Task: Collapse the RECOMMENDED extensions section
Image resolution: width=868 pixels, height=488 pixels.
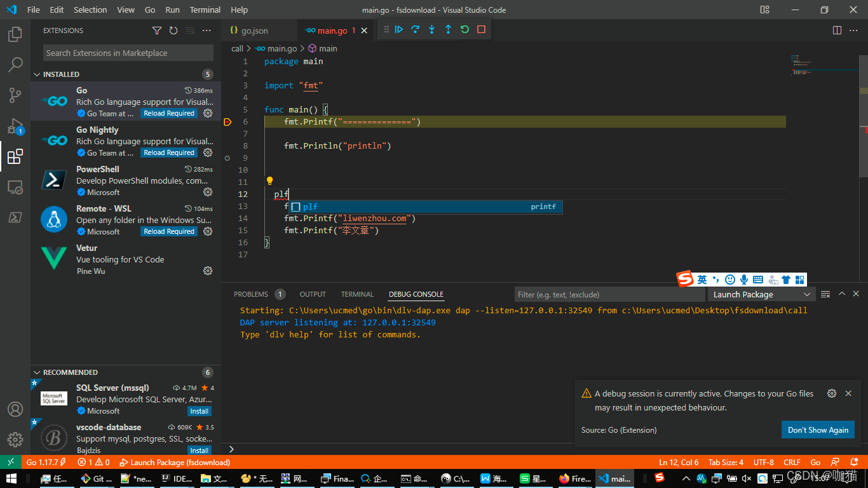Action: 37,372
